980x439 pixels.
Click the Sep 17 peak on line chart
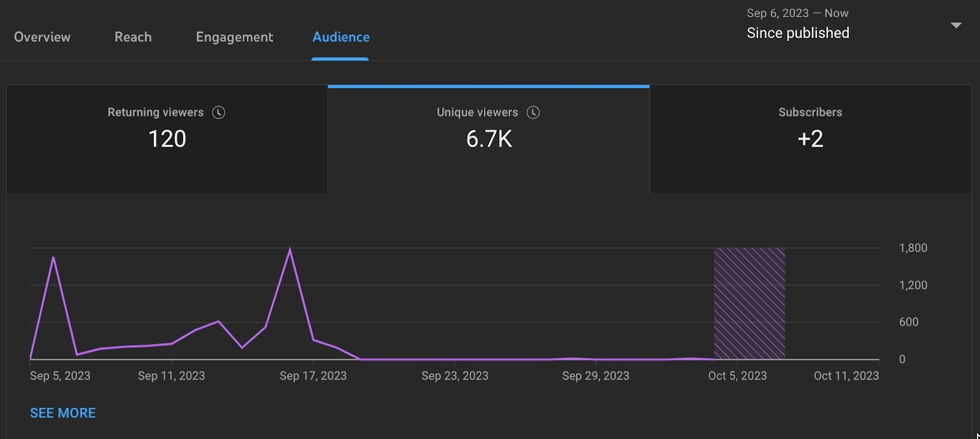pos(290,249)
